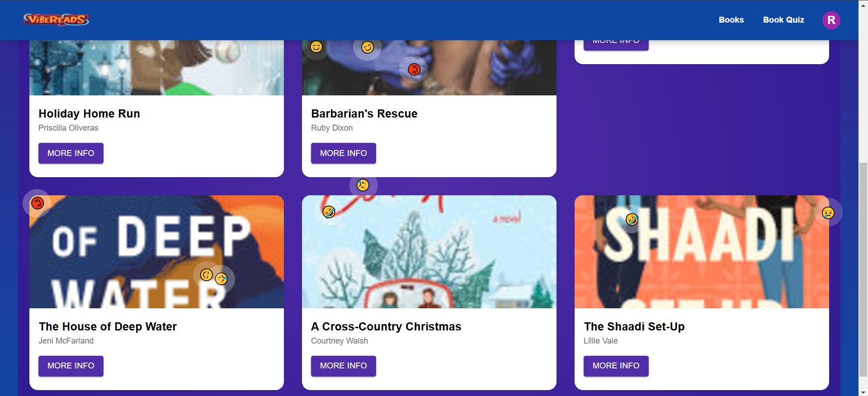Click laughing emoji on Cross-Country Christmas cover
The width and height of the screenshot is (868, 396).
(329, 212)
